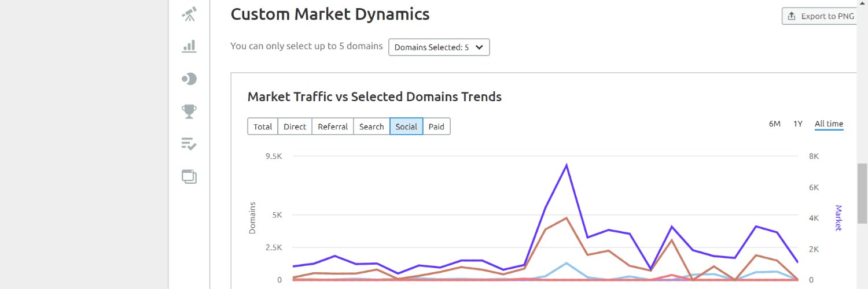Image resolution: width=868 pixels, height=289 pixels.
Task: Open the trophy icon in sidebar
Action: click(189, 111)
